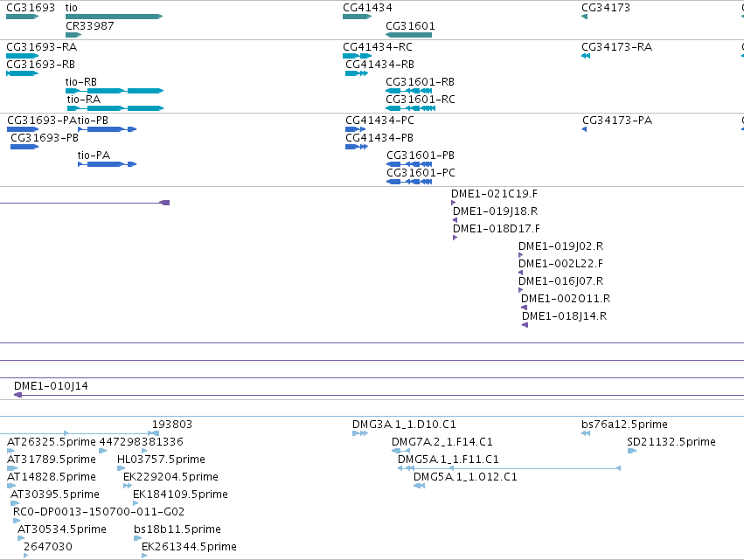Screen dimensions: 744x560
Task: Select transcript CG41434-RC
Action: [358, 56]
